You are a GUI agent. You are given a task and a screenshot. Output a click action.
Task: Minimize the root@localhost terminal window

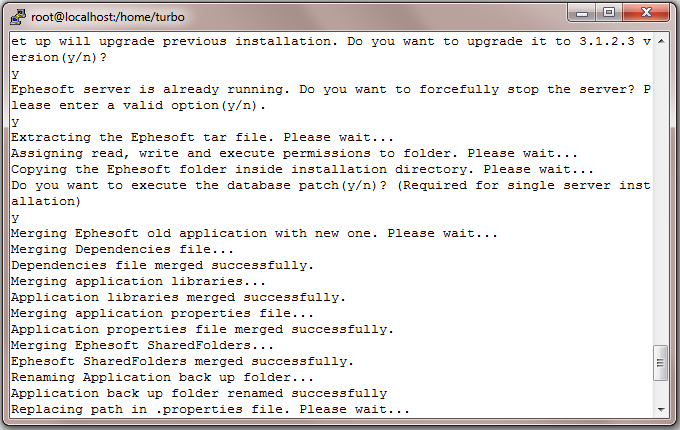click(582, 13)
